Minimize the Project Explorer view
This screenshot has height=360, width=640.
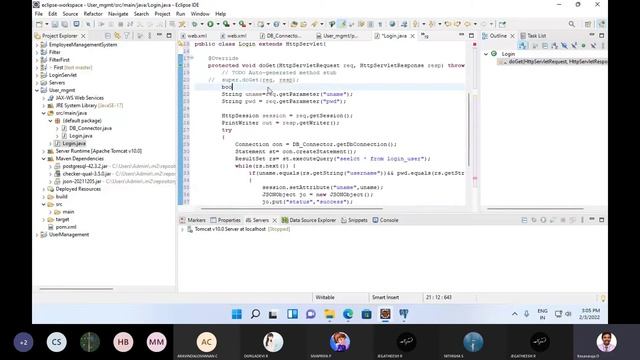pos(160,36)
